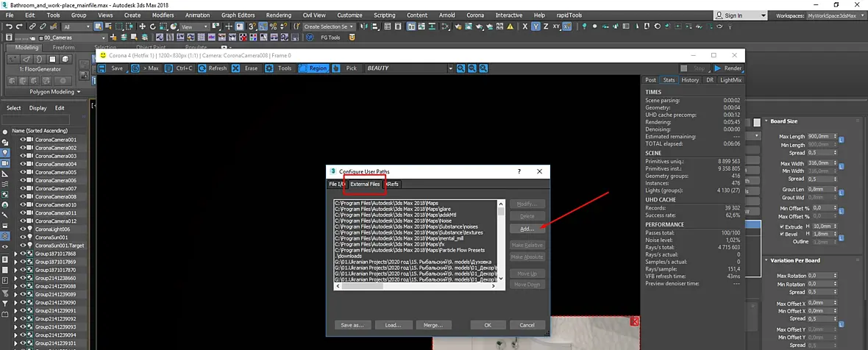Toggle visibility eye of CoronaLight006

pos(24,229)
